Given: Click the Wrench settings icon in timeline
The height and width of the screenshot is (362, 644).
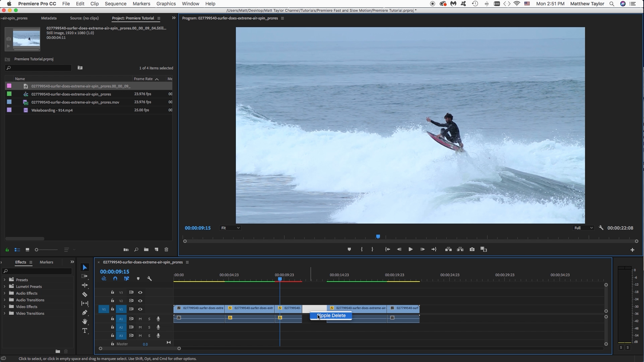Looking at the screenshot, I should [149, 278].
